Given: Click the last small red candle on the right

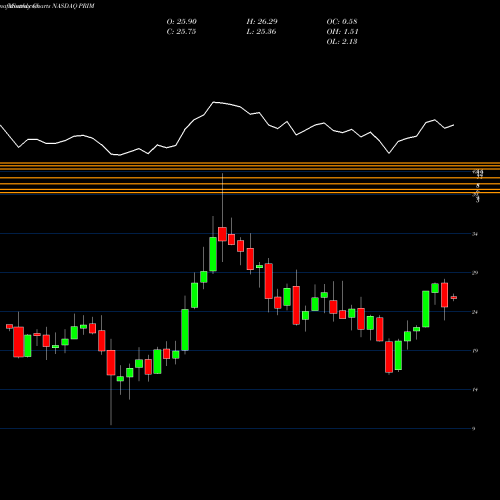Looking at the screenshot, I should tap(454, 297).
